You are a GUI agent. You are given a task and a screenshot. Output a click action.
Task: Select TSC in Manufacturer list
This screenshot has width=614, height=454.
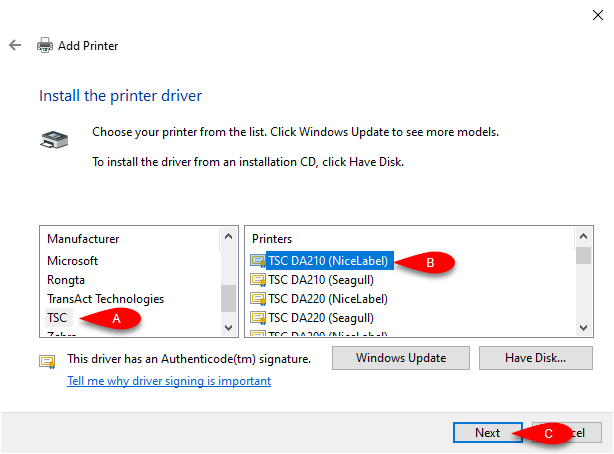tap(57, 318)
